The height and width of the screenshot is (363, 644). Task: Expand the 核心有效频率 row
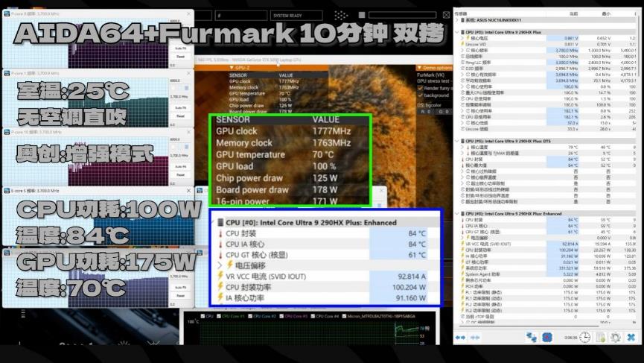(x=462, y=75)
